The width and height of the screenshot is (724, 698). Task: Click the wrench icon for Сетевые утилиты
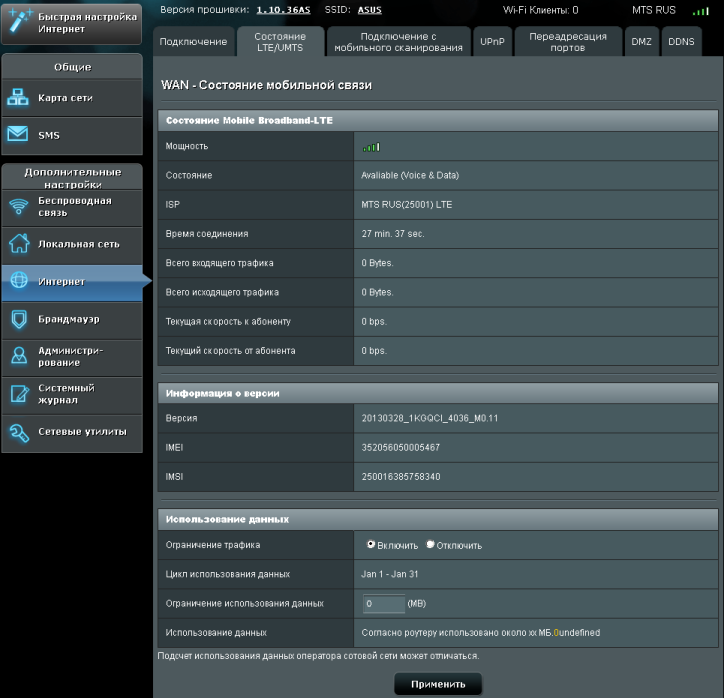tap(19, 433)
